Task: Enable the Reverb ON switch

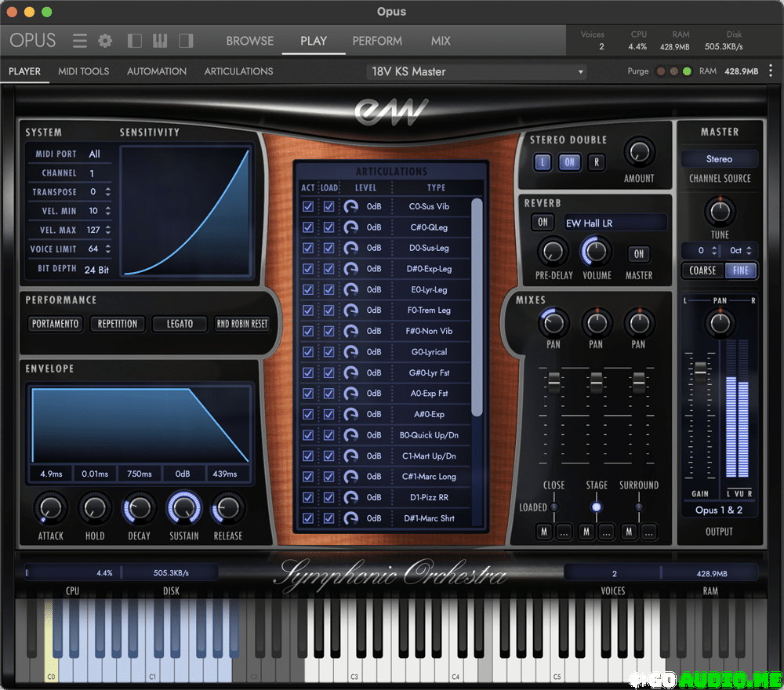Action: (x=543, y=222)
